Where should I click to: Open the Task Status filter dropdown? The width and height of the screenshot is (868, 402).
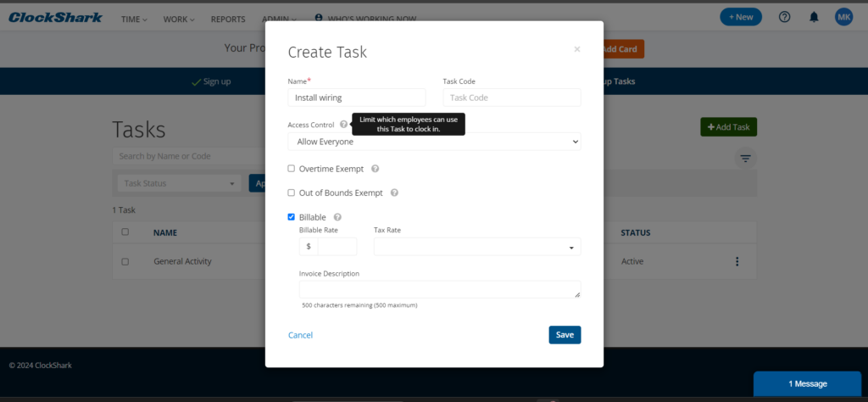coord(180,183)
